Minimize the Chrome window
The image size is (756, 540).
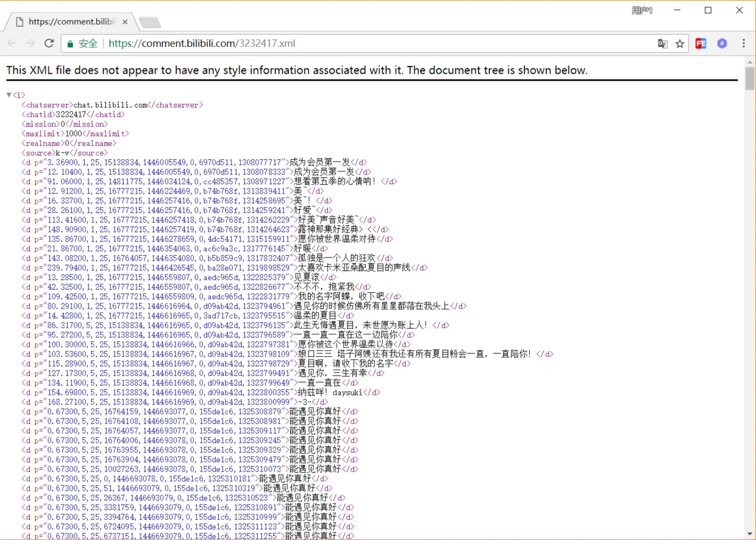pos(677,10)
